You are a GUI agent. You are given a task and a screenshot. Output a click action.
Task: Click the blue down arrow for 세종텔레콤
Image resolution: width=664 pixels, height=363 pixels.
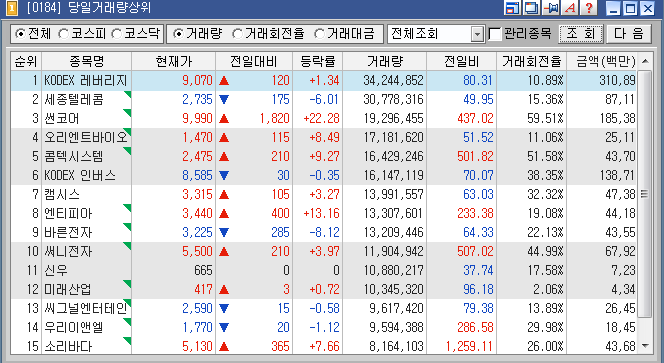[x=224, y=100]
